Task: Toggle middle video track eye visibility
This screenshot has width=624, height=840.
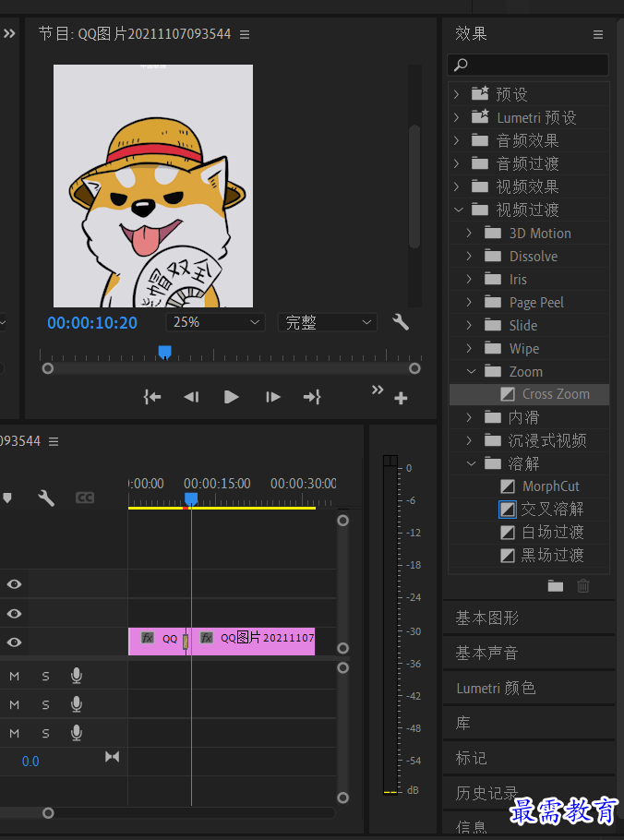Action: [15, 614]
